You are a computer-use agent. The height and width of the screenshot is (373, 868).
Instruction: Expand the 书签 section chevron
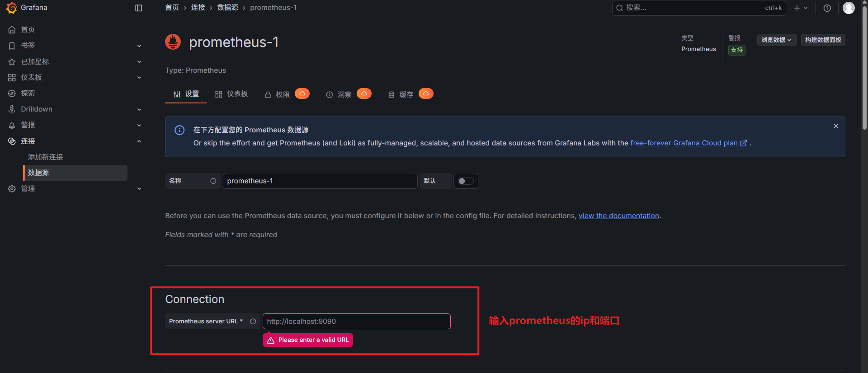(x=139, y=46)
